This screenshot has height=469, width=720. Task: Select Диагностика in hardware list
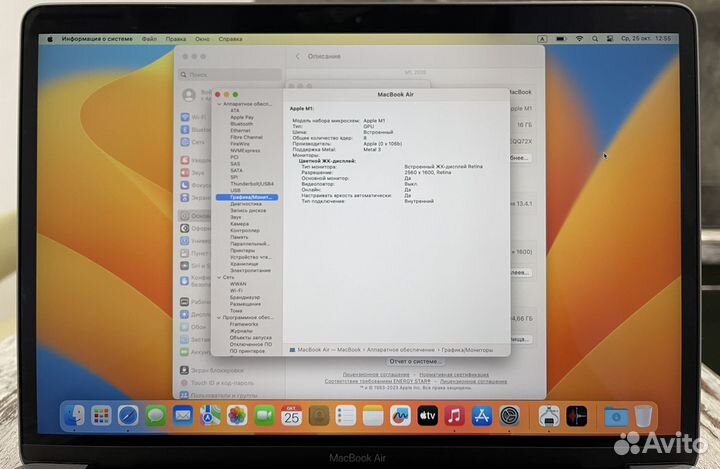click(246, 204)
